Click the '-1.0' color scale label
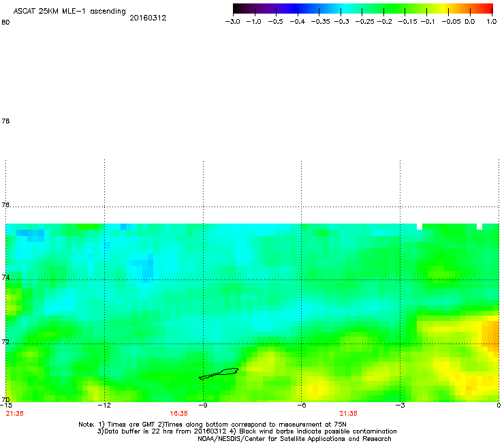Image resolution: width=504 pixels, height=443 pixels. tap(253, 22)
